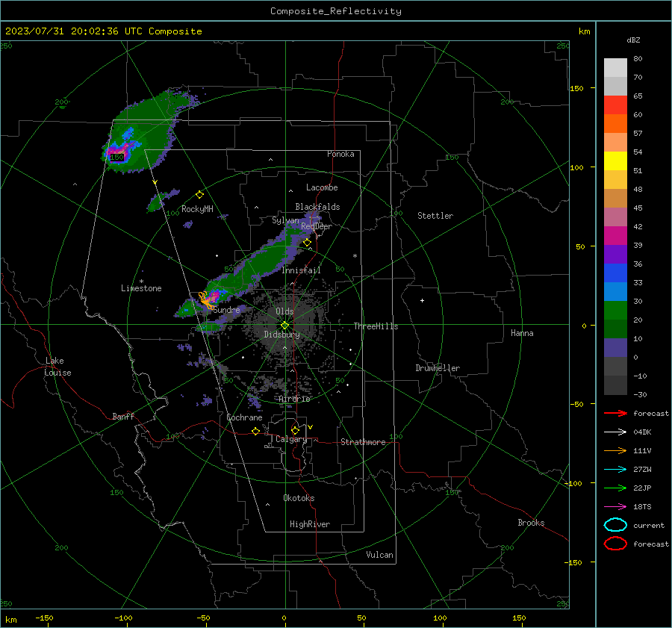The height and width of the screenshot is (628, 672).
Task: Click the Limestone label on map
Action: [x=141, y=288]
